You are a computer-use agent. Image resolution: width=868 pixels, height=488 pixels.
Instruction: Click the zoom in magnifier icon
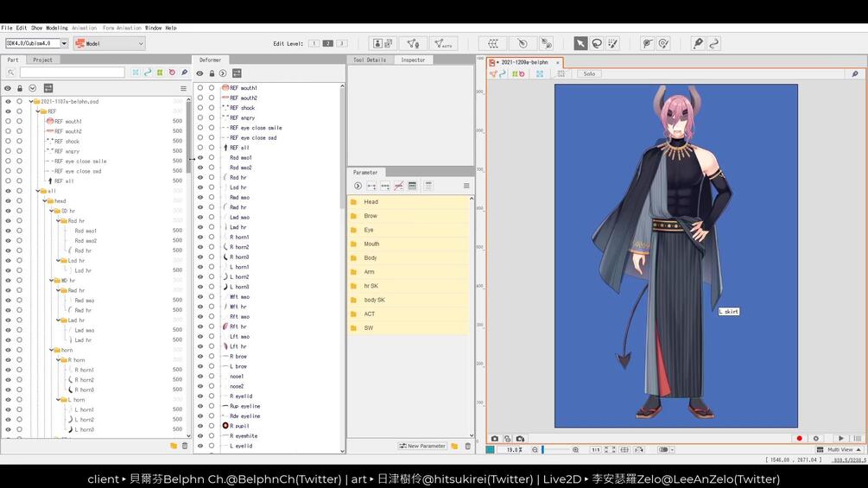576,450
